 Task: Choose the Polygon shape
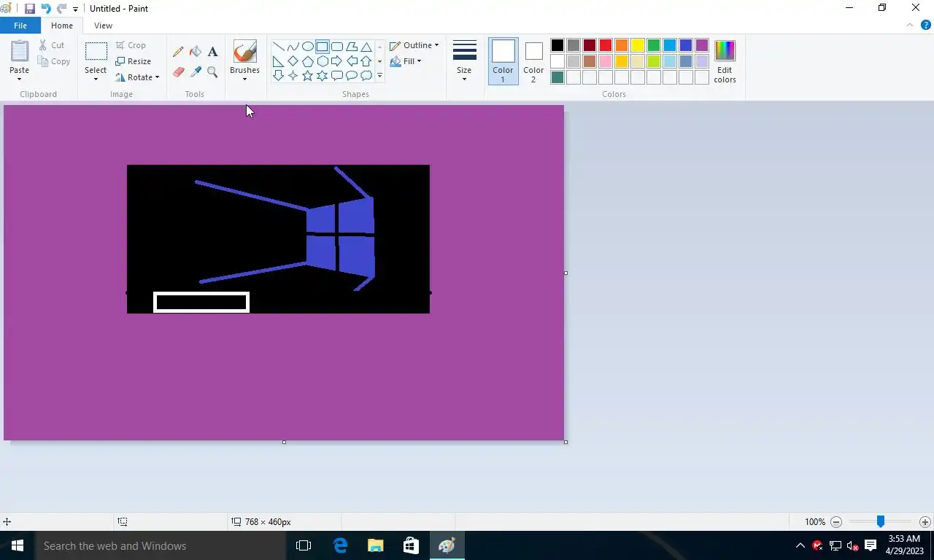351,47
